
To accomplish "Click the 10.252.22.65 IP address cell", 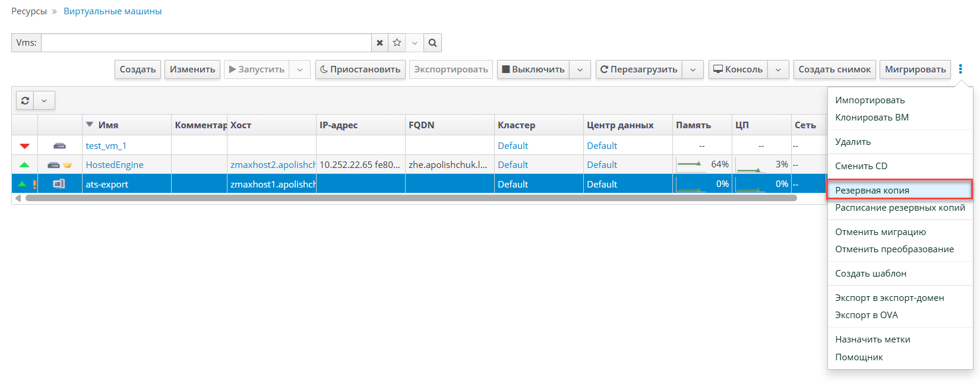I will pyautogui.click(x=361, y=165).
